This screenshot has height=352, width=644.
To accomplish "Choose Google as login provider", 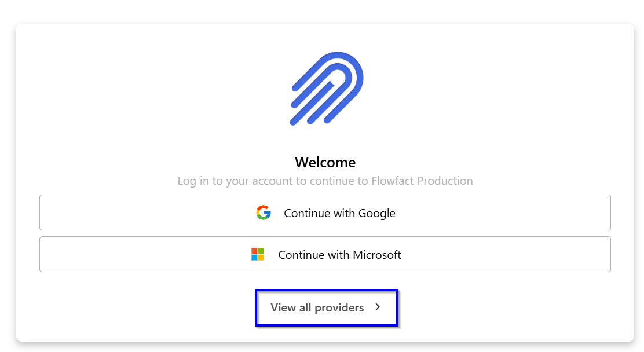I will click(x=325, y=212).
